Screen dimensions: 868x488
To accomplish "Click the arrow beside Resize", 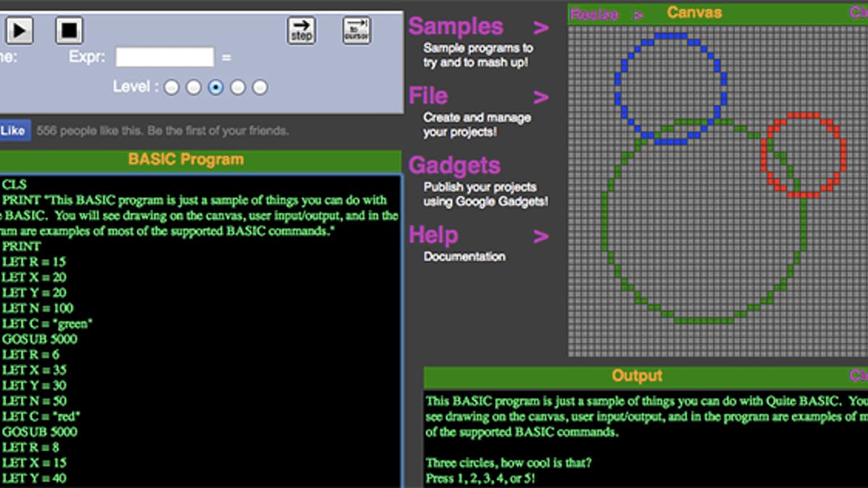I will click(639, 14).
